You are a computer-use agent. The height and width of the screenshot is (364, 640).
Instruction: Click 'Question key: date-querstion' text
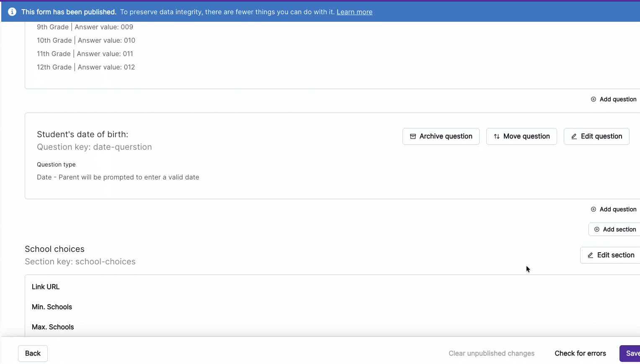tap(94, 147)
